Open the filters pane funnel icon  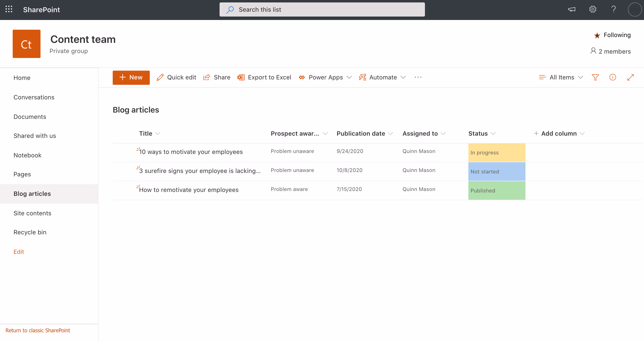click(x=595, y=77)
